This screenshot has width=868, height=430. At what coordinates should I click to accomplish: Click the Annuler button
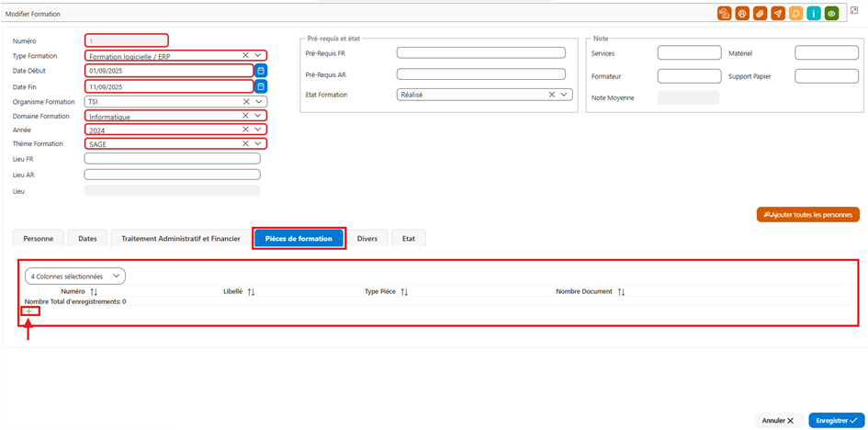(779, 421)
